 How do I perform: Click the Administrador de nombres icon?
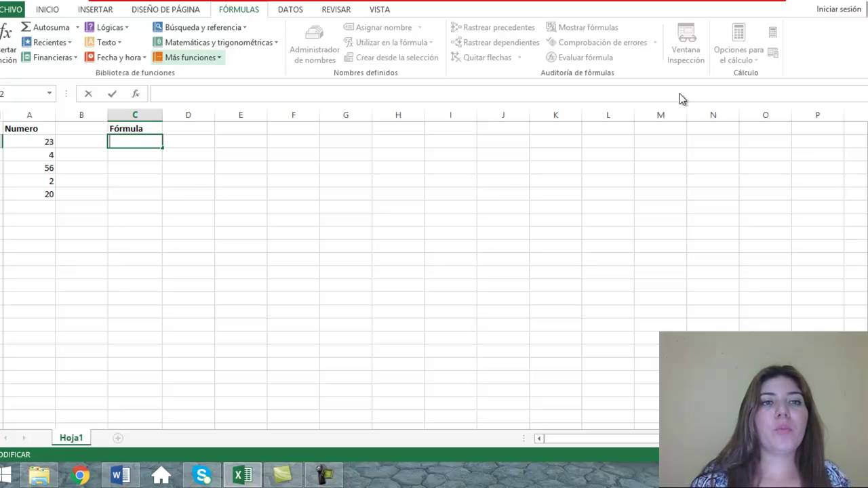coord(314,34)
